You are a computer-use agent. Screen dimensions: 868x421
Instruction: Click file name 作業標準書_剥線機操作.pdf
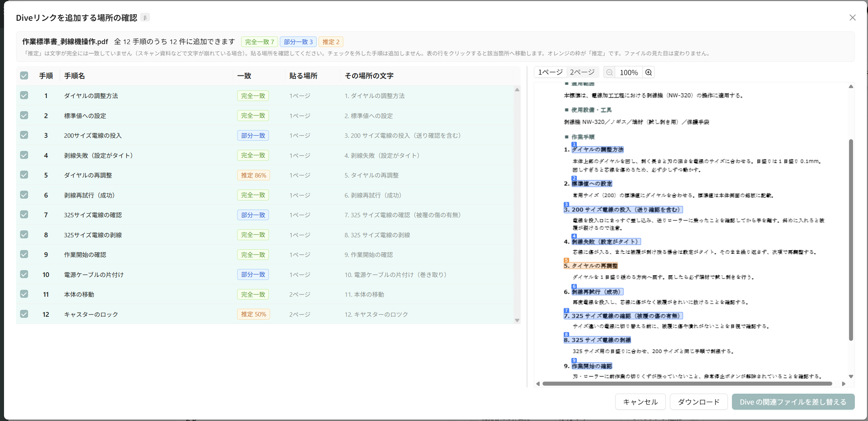tap(65, 42)
